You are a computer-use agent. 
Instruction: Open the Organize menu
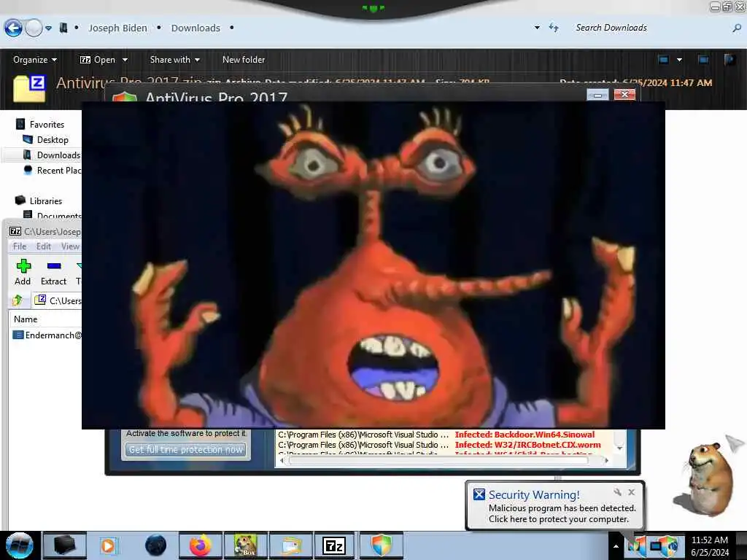(35, 60)
